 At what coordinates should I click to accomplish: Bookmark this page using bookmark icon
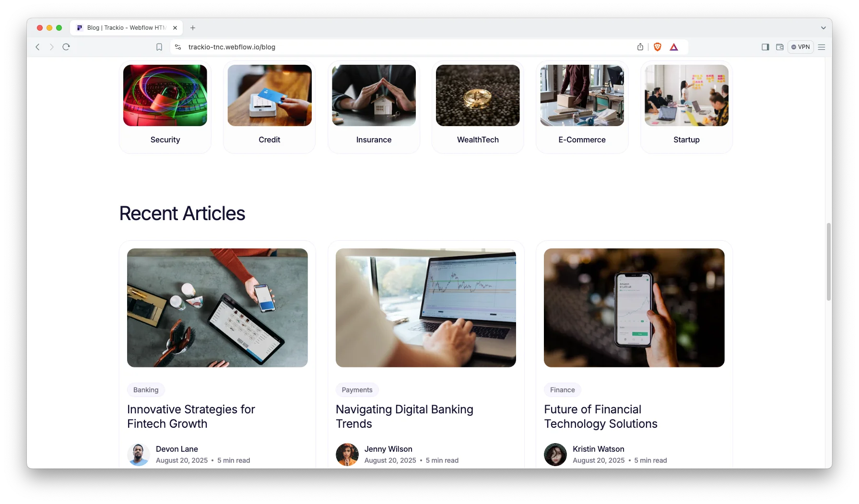pos(159,47)
